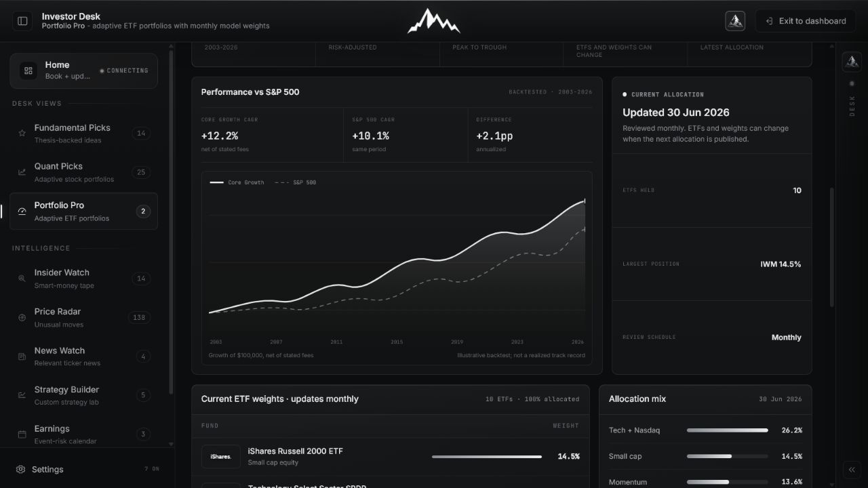Select the Portfolio Pro menu item
Viewport: 868px width, 488px height.
[x=83, y=211]
